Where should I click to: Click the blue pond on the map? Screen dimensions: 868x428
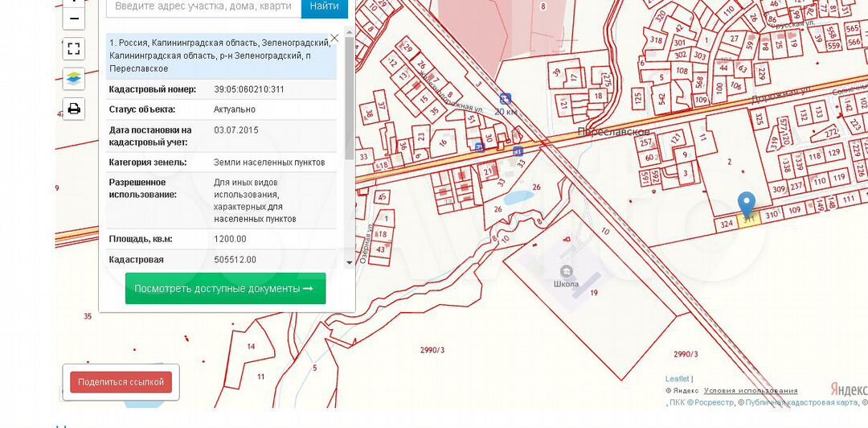click(515, 196)
